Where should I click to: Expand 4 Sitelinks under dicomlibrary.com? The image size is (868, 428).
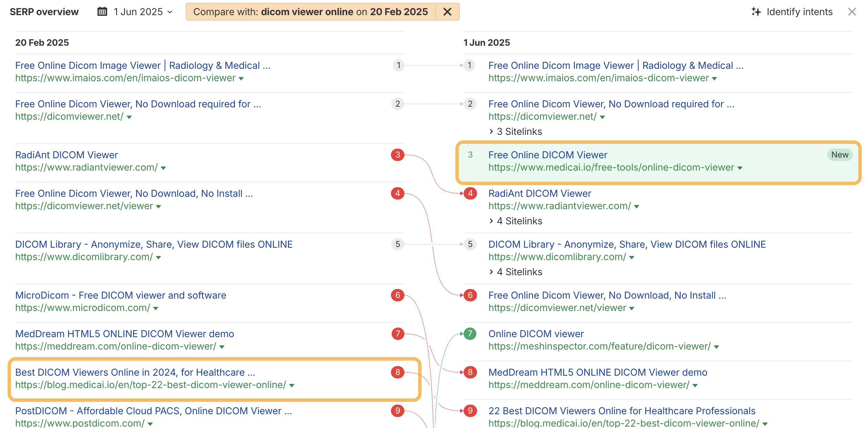[x=516, y=272]
